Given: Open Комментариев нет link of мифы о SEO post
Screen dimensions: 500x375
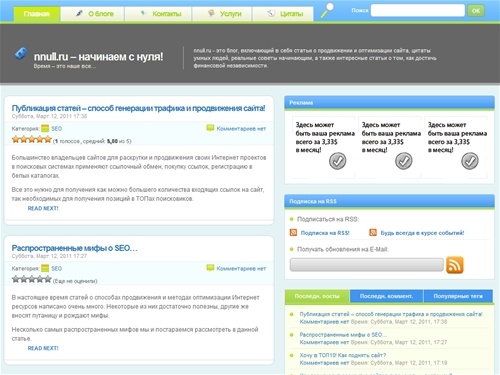Looking at the screenshot, I should pos(241,269).
